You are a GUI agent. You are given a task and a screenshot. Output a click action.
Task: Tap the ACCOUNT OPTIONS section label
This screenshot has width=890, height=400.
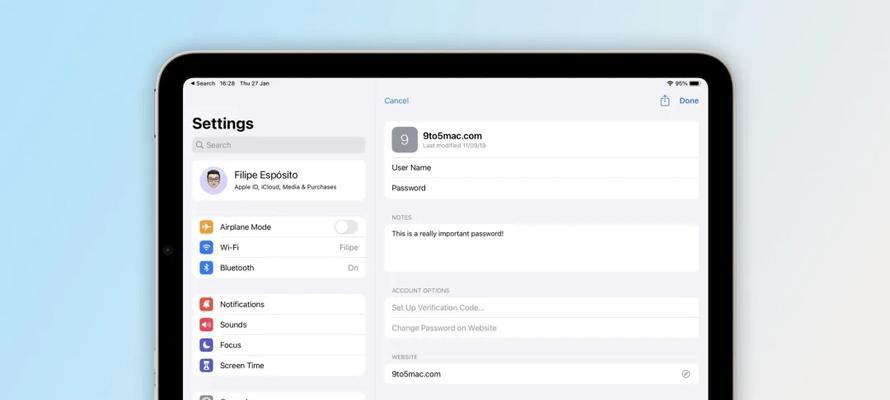coord(420,290)
